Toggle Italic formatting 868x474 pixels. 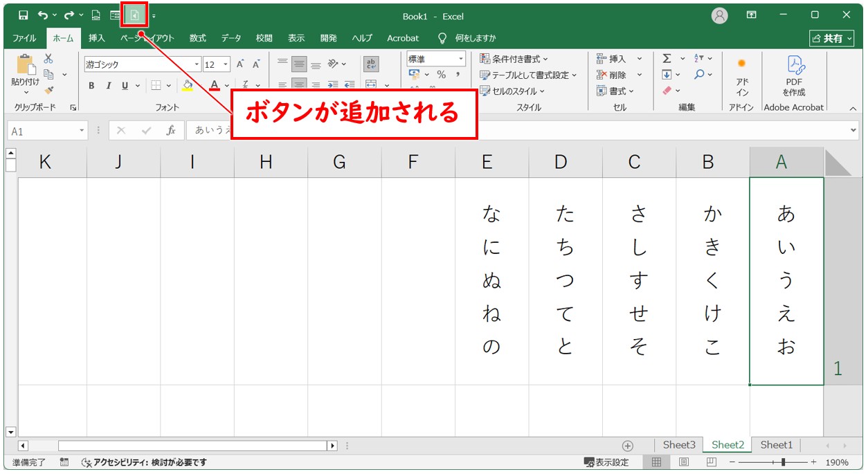[x=108, y=86]
